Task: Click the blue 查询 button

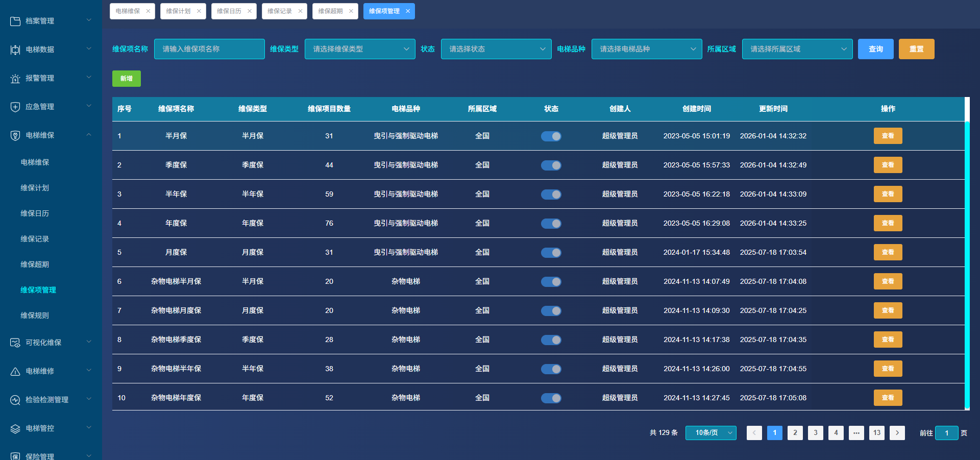Action: click(x=875, y=49)
